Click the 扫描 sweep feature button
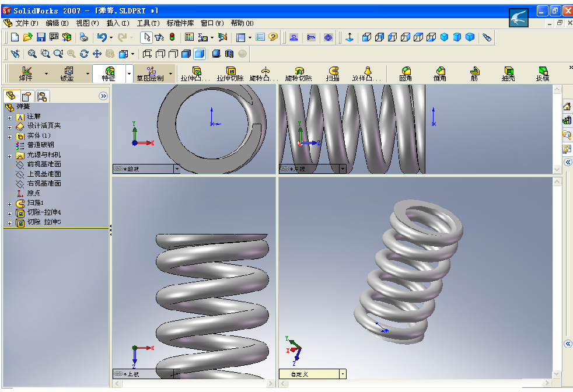Image resolution: width=573 pixels, height=392 pixels. tap(333, 74)
